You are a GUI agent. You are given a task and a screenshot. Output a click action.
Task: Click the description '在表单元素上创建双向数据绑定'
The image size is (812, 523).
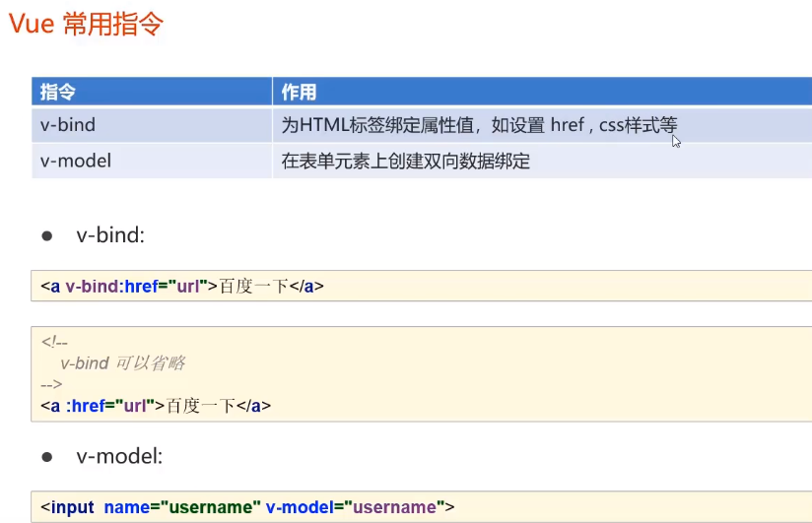point(405,162)
